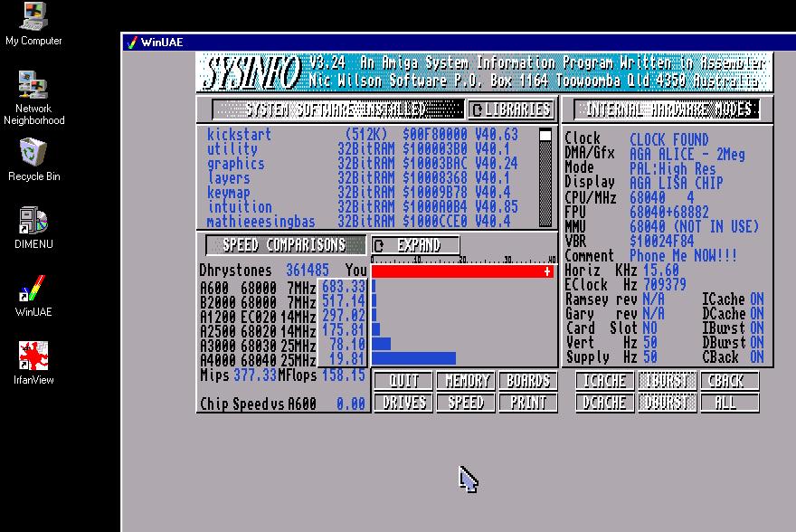796x532 pixels.
Task: Click the ALL cache modes button
Action: (x=729, y=403)
